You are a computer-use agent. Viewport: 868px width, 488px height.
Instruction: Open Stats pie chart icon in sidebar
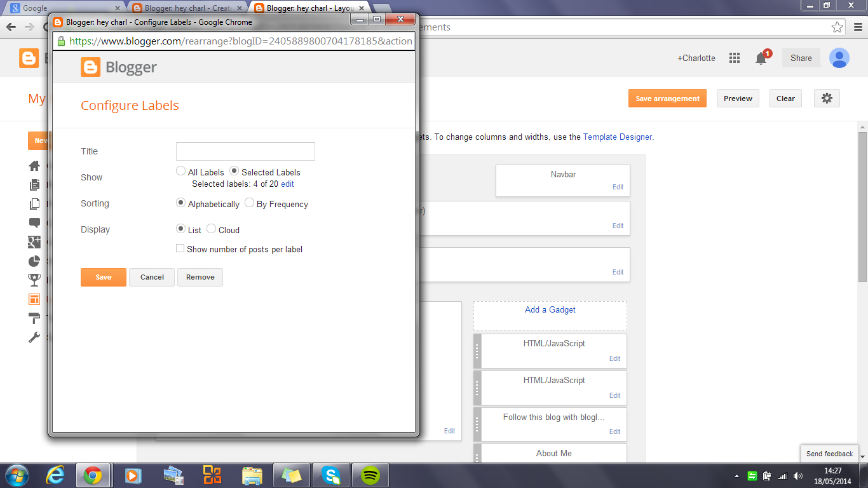click(x=34, y=261)
